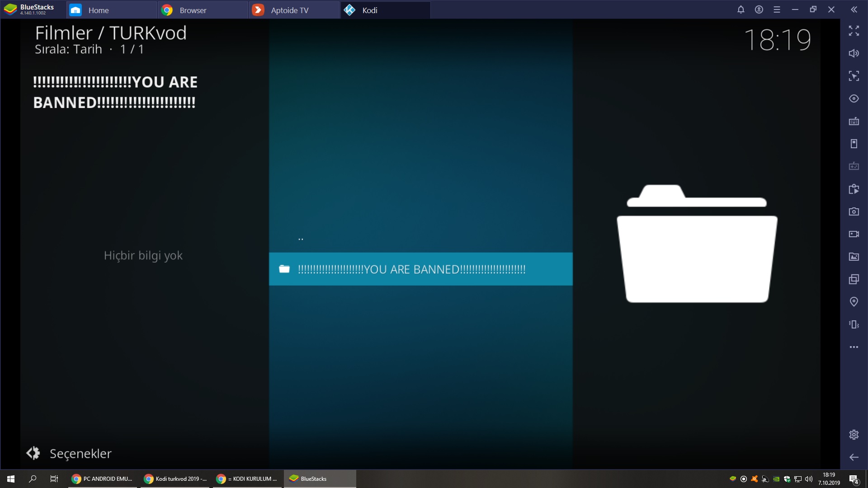This screenshot has width=868, height=488.
Task: Open the Windows Start menu
Action: (11, 479)
